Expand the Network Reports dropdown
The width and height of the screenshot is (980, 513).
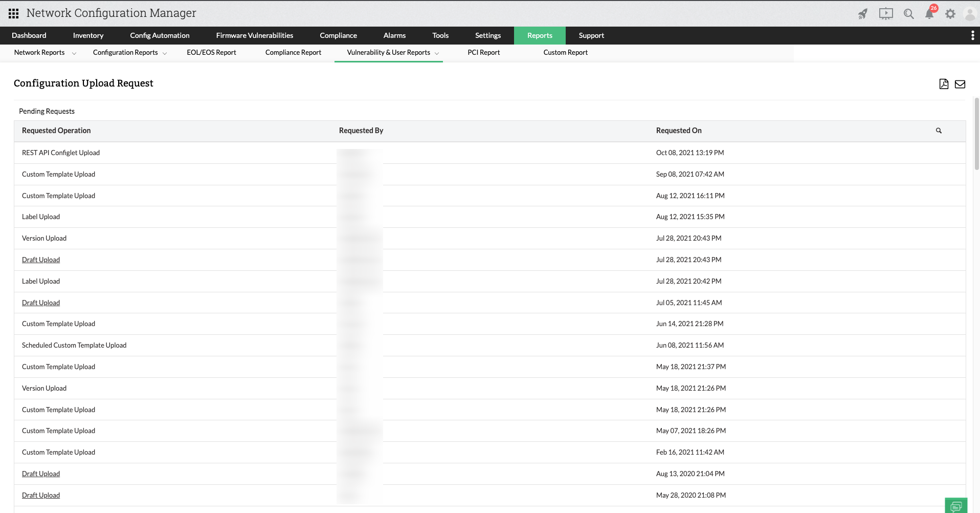(x=74, y=53)
